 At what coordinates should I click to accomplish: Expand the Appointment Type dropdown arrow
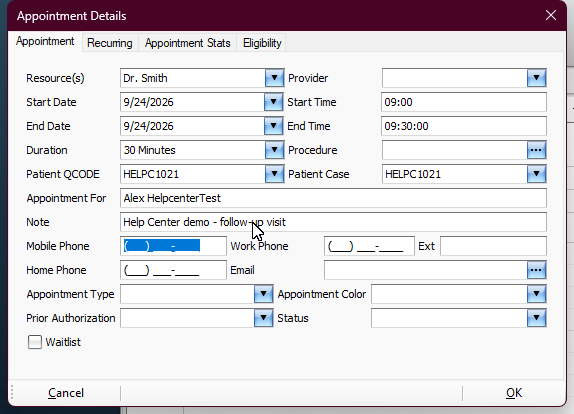coord(263,294)
